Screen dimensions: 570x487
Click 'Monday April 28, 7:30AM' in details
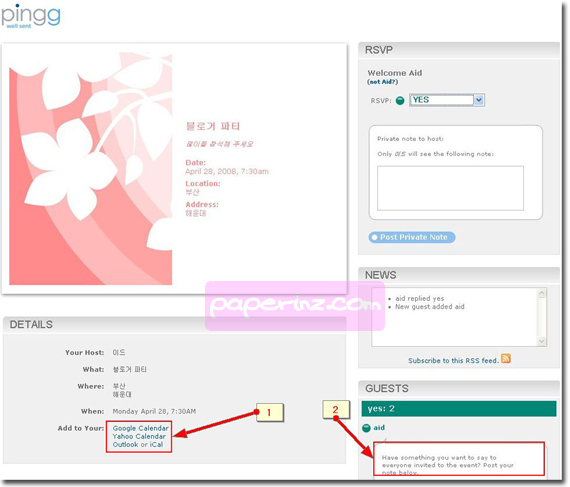click(154, 411)
